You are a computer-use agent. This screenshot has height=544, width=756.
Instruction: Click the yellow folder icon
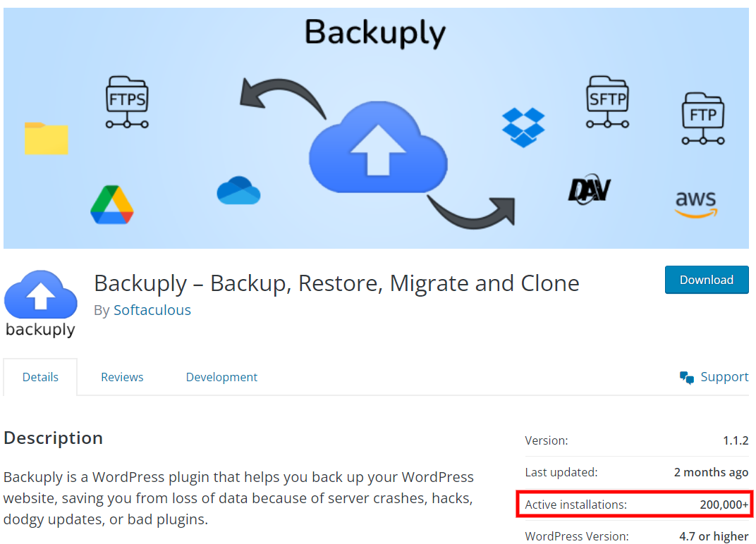pos(47,138)
